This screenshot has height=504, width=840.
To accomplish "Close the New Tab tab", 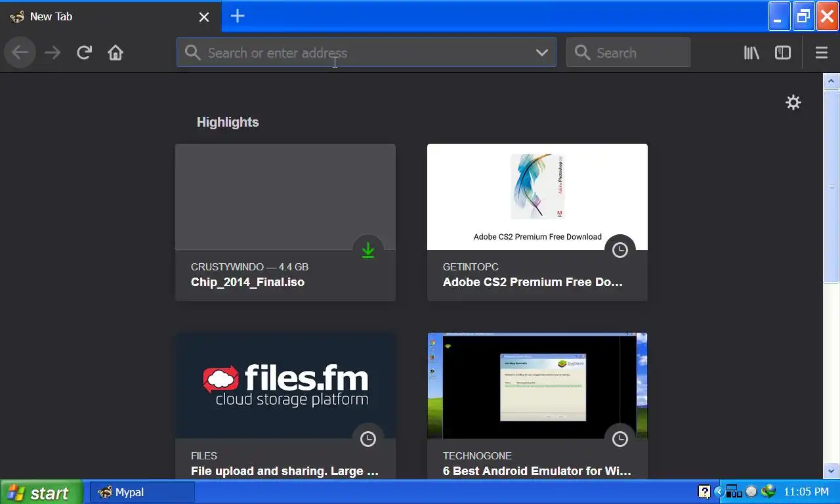I will [x=204, y=17].
